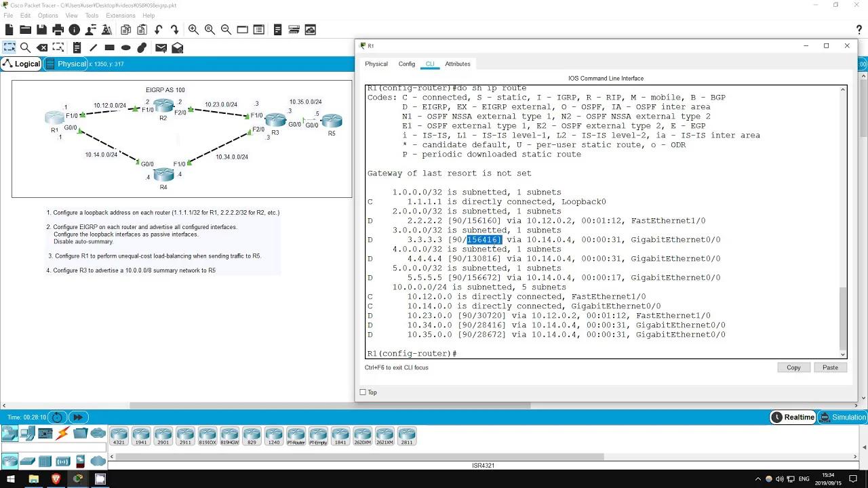This screenshot has width=868, height=488.
Task: Click the CLI scrollbar down arrow
Action: point(842,354)
